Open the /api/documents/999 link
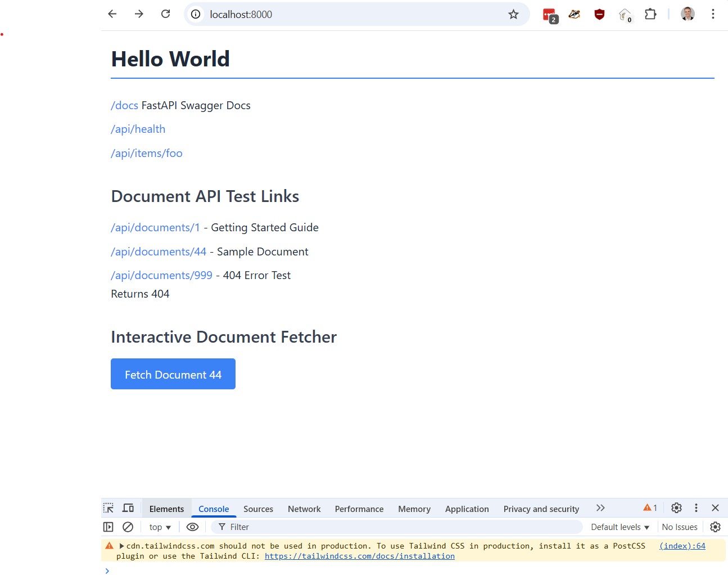Screen dimensions: 728x575 point(161,275)
